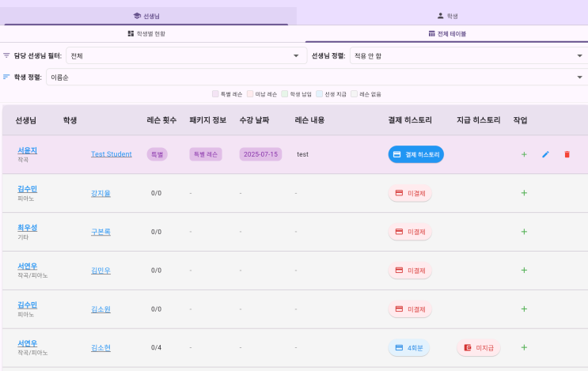Viewport: 588px width, 371px height.
Task: Open the blue 결제 히스토리 button
Action: pos(416,154)
